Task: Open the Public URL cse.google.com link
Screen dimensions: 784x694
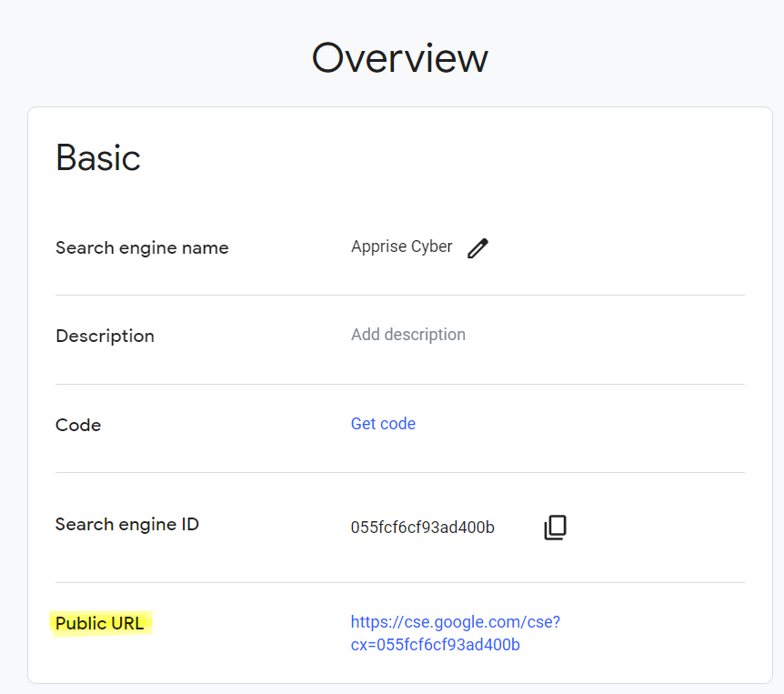Action: [455, 633]
